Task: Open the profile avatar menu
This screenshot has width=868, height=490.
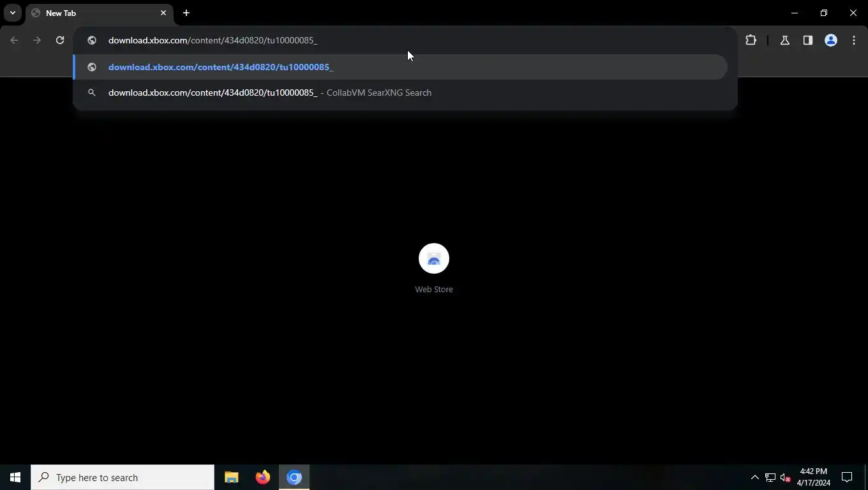Action: point(831,40)
